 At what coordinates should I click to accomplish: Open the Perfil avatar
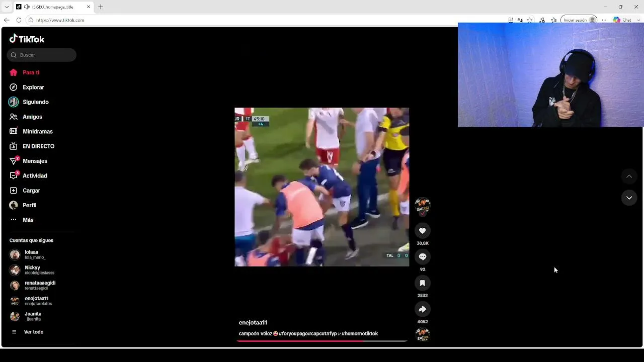pyautogui.click(x=14, y=205)
